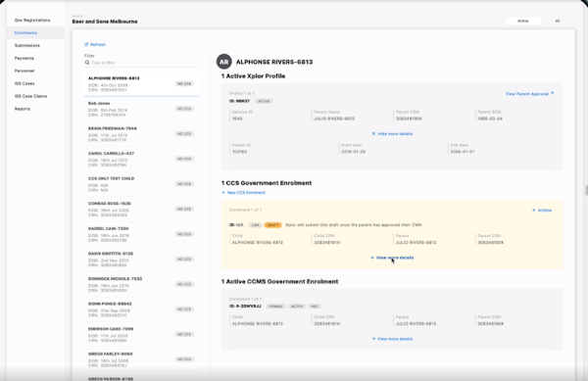Click the AR avatar circle

click(223, 62)
